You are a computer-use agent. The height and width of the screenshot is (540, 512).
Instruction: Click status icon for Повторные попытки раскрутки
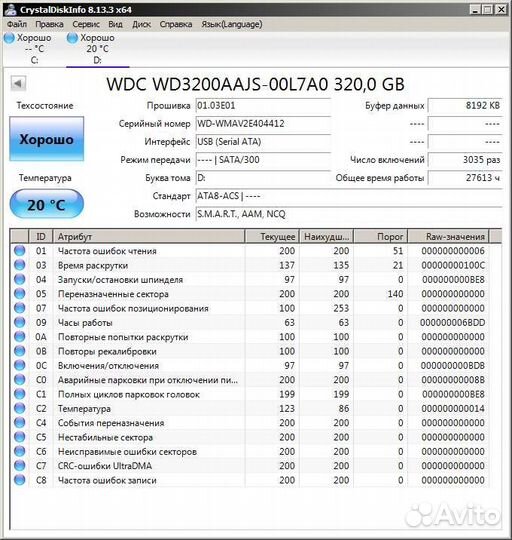tap(20, 336)
